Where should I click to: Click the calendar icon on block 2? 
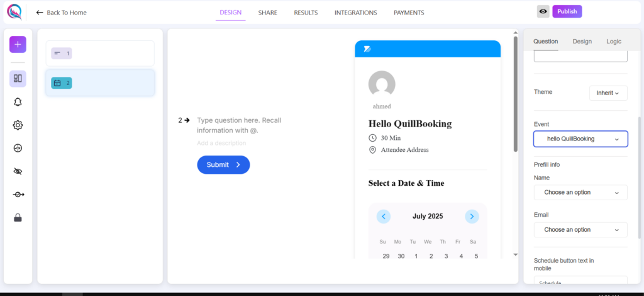(x=57, y=83)
